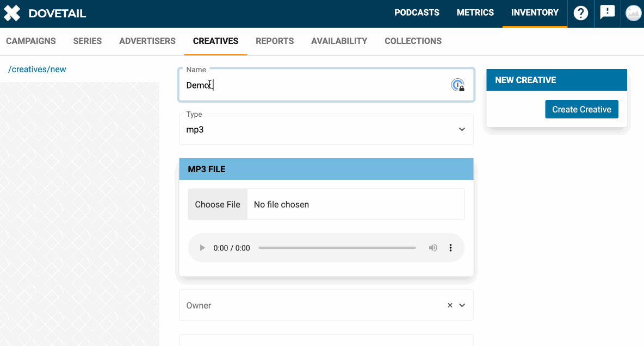Clear the Owner field with X icon
The height and width of the screenshot is (346, 644).
pyautogui.click(x=450, y=305)
